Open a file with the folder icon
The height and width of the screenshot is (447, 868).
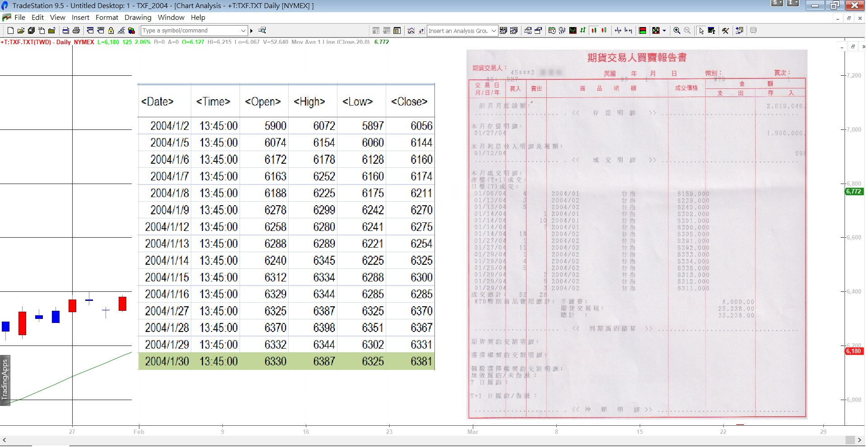click(21, 31)
